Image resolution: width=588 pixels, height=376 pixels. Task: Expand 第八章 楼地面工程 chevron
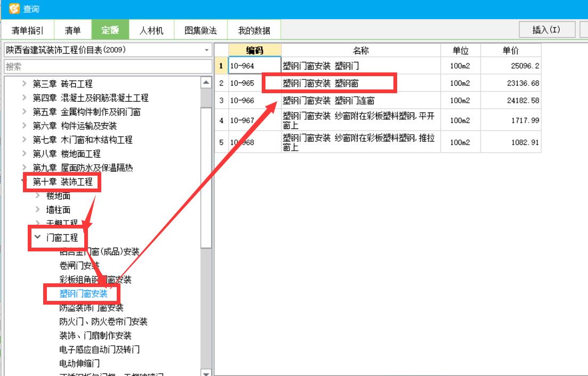(x=25, y=153)
